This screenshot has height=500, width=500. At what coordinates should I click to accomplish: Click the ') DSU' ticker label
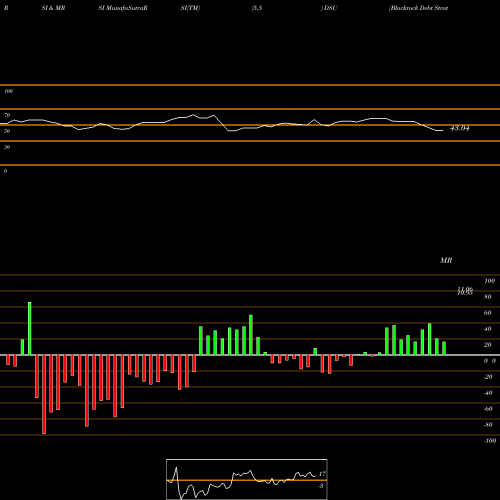(x=329, y=8)
